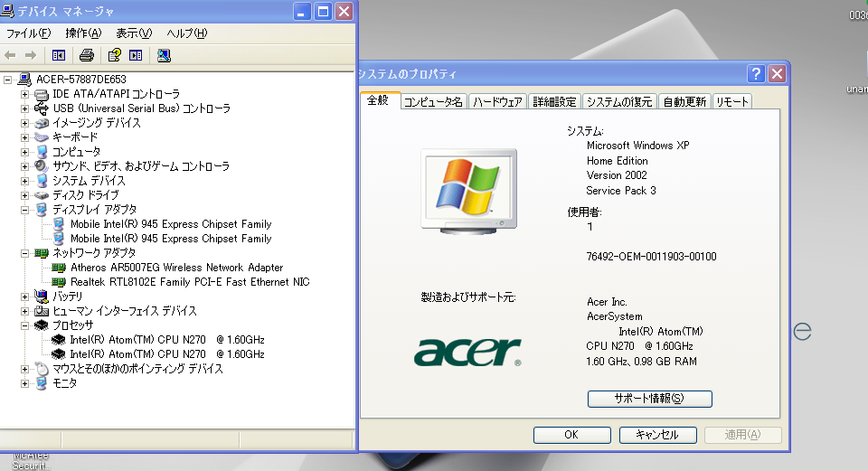Switch to the System Restore (システムの復元) tab
The height and width of the screenshot is (471, 868).
(618, 102)
